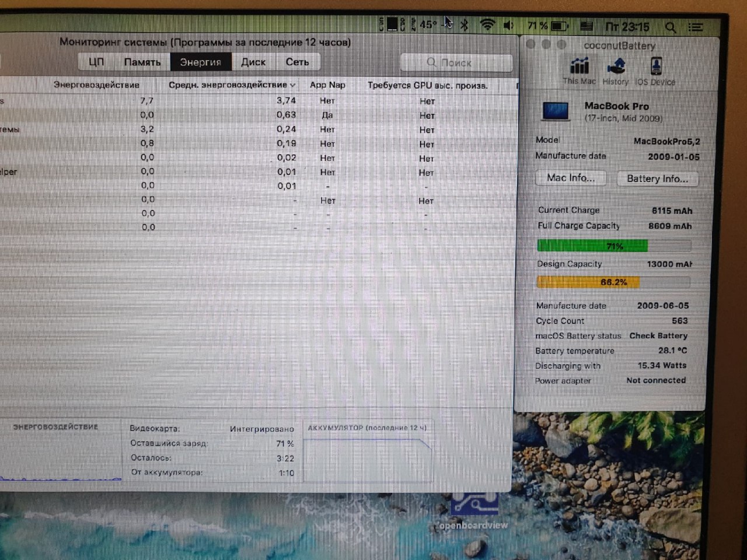Click the Осталось time 3:22

(285, 459)
